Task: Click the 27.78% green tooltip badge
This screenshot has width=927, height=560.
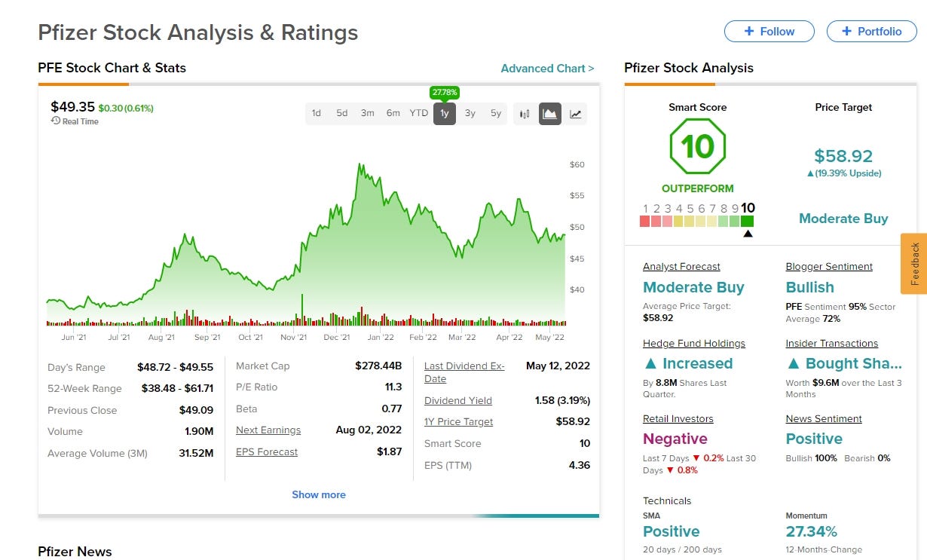Action: tap(445, 93)
